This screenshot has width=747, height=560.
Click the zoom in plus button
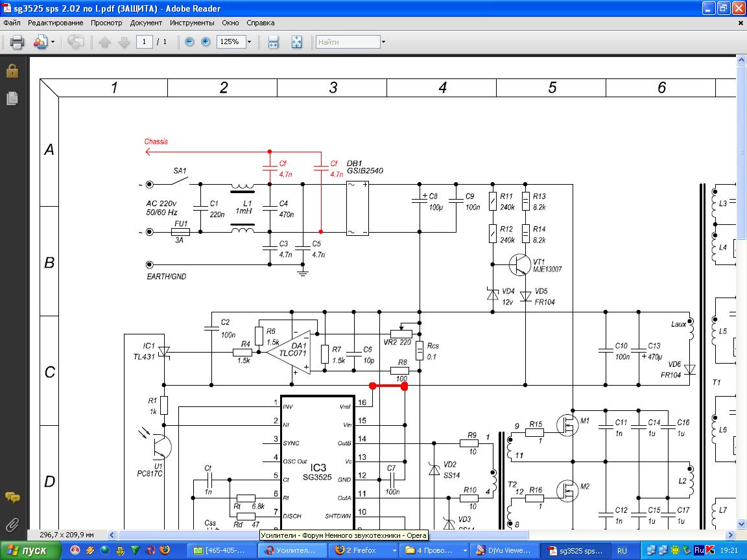coord(206,42)
